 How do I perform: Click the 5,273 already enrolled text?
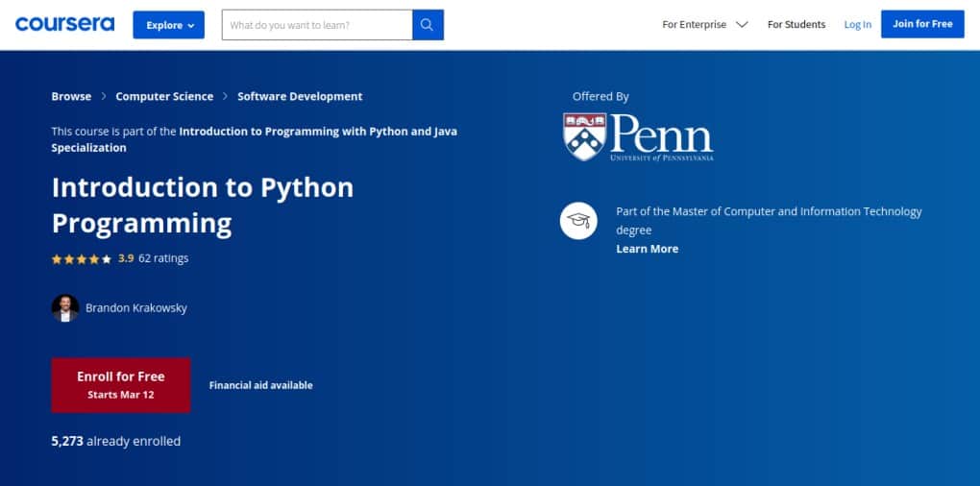click(115, 441)
